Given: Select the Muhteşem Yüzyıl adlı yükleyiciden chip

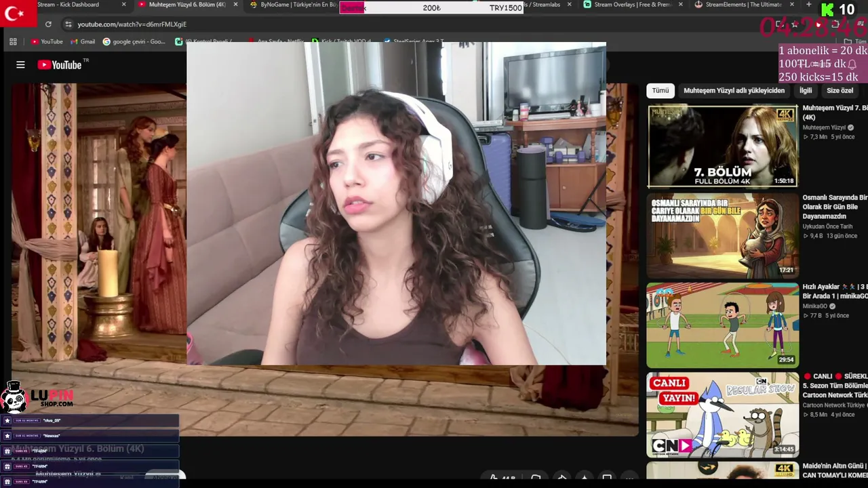Looking at the screenshot, I should [x=734, y=90].
